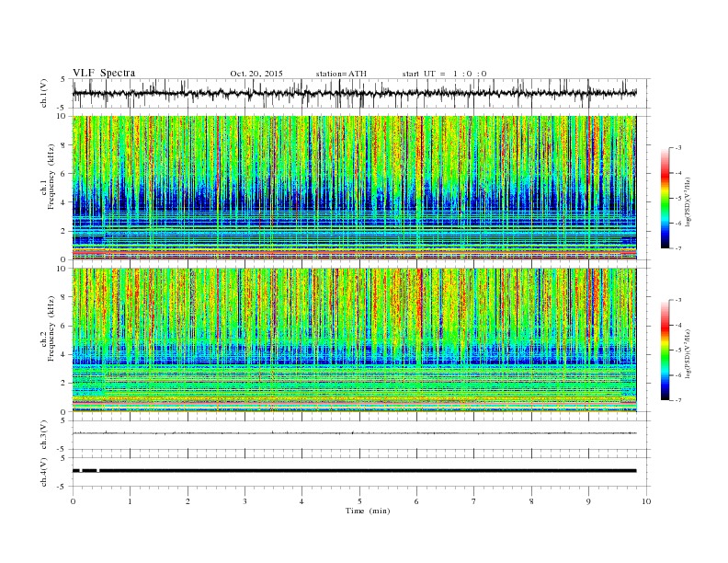728x563 pixels.
Task: Click the ch.1 PSD color bar
Action: click(665, 198)
